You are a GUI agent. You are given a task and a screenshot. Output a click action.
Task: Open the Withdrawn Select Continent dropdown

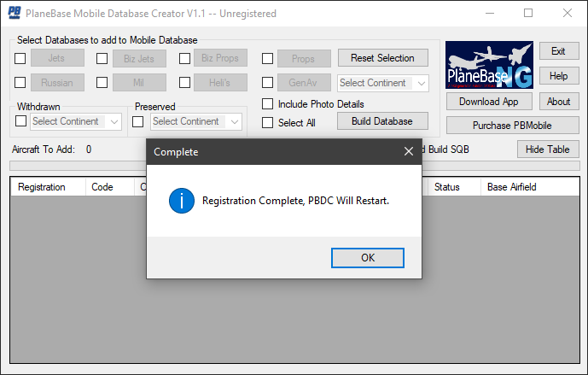(77, 121)
